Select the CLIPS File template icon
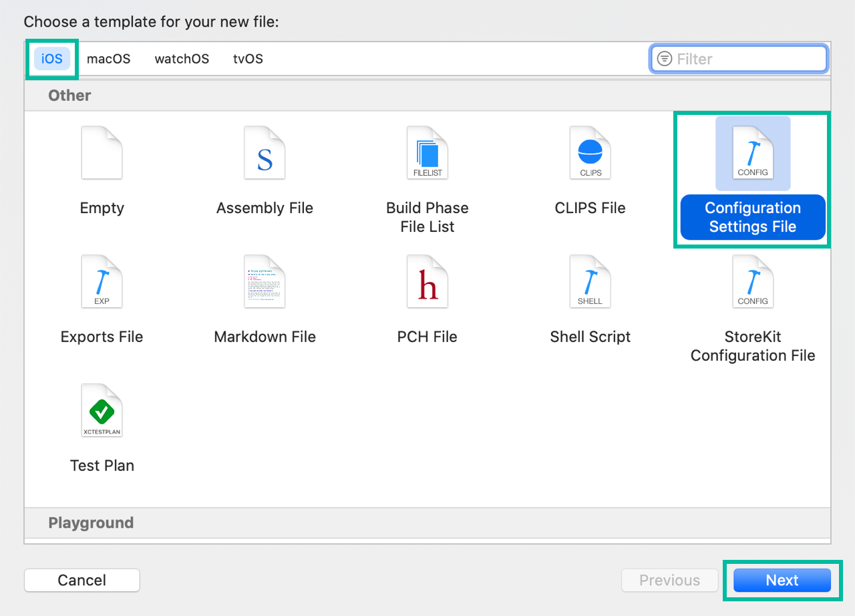 pos(590,153)
